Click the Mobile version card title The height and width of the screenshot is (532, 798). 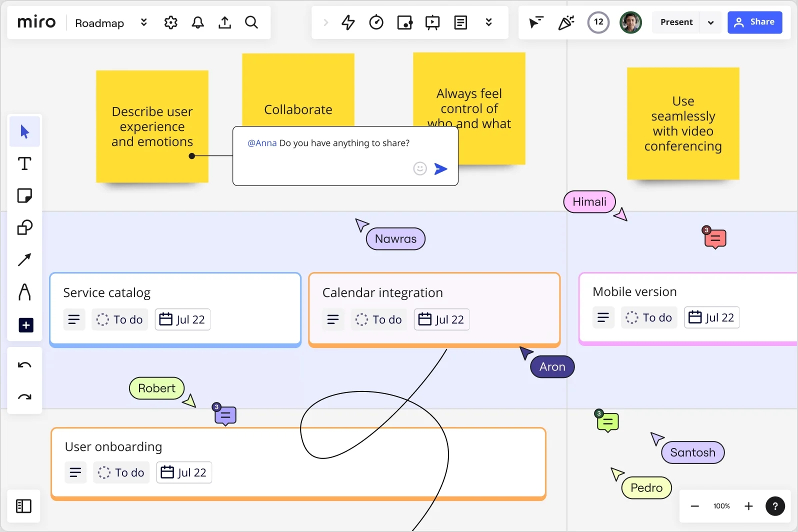pyautogui.click(x=634, y=291)
